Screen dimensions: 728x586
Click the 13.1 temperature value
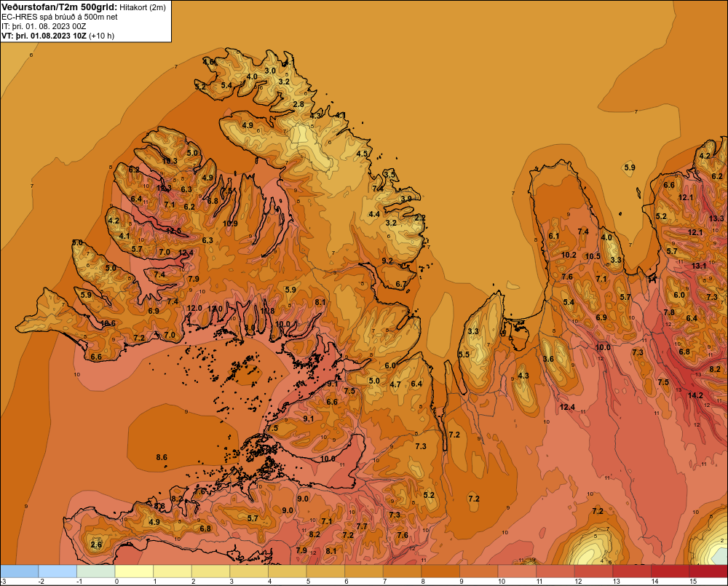pos(698,266)
